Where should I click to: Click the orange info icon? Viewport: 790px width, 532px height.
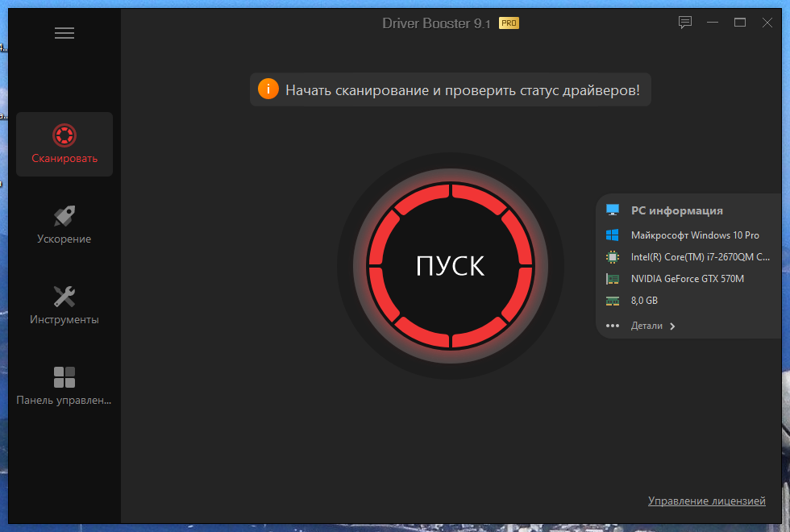click(268, 89)
